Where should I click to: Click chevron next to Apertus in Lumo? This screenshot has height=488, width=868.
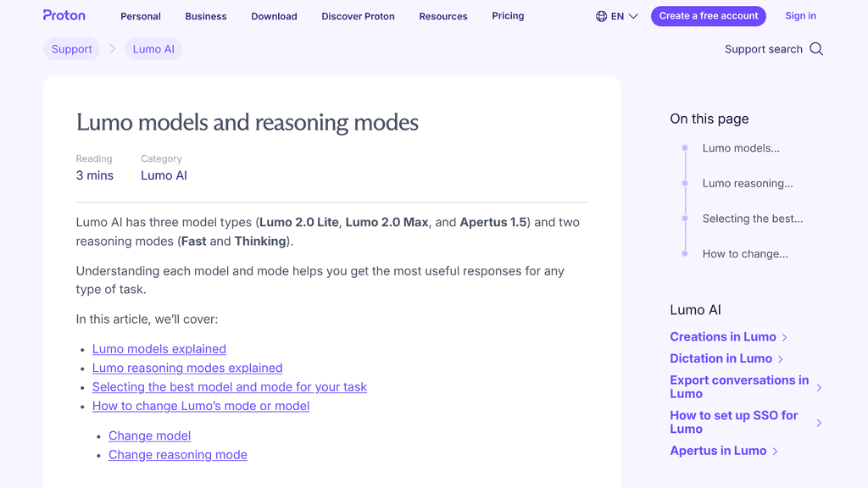click(775, 452)
